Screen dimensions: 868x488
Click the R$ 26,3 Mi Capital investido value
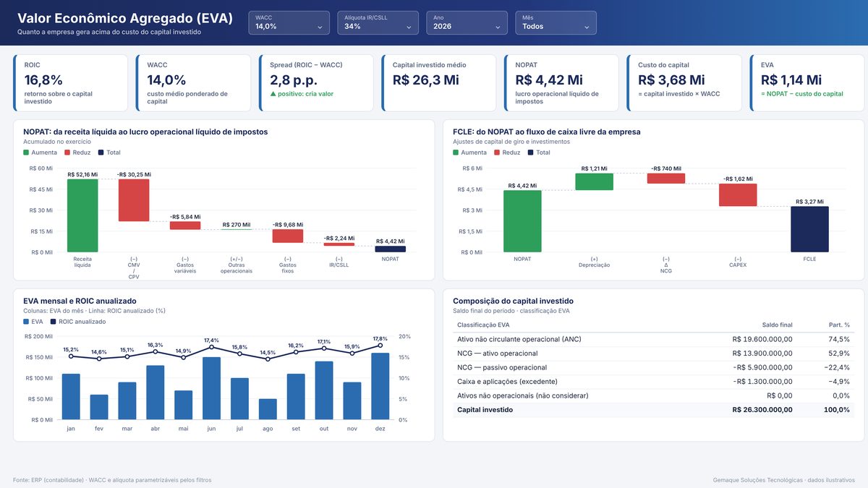point(426,80)
